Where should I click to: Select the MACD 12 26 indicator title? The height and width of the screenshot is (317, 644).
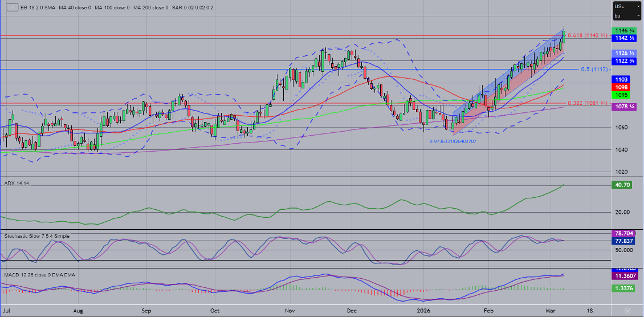[39, 275]
